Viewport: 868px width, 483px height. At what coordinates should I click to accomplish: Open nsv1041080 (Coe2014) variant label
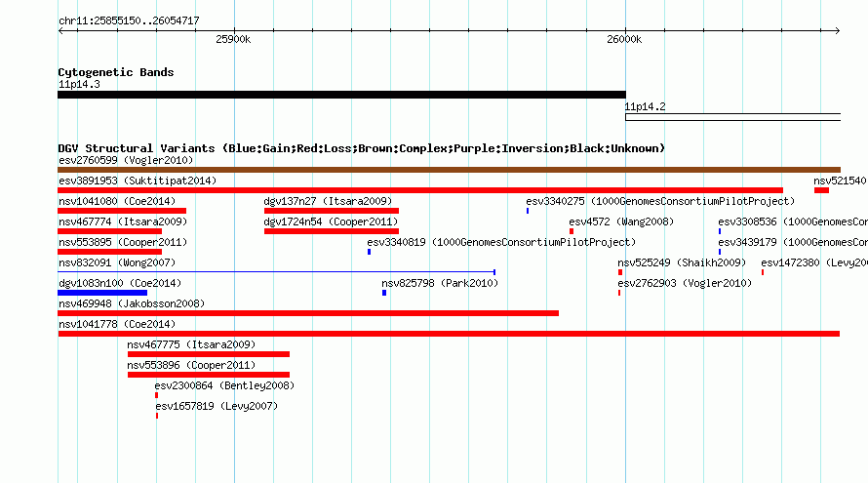click(117, 202)
